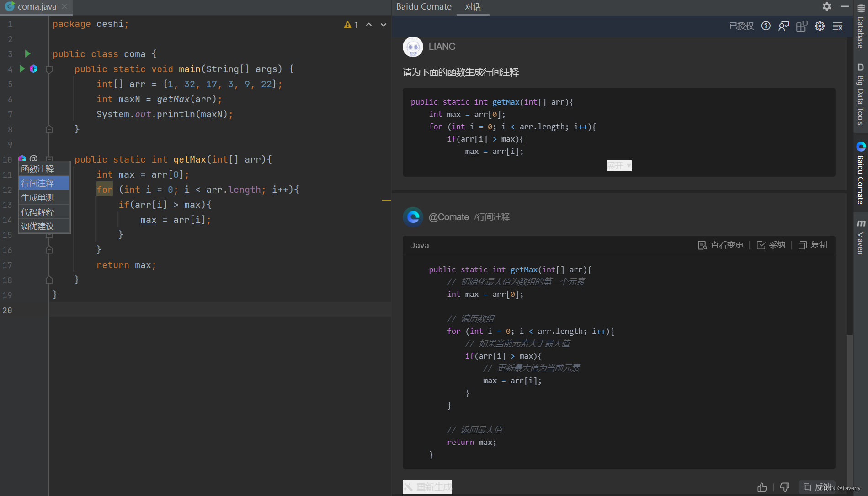868x496 pixels.
Task: Choose 生成单测 from the Comate popup menu
Action: pyautogui.click(x=44, y=197)
